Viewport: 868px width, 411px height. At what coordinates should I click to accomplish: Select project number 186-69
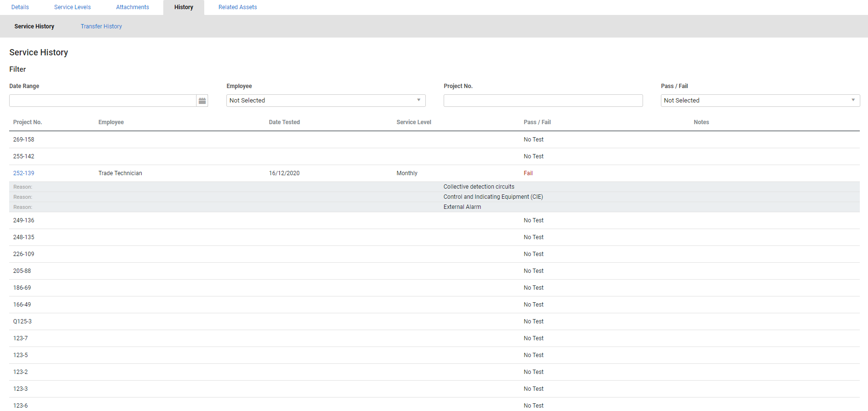(22, 288)
